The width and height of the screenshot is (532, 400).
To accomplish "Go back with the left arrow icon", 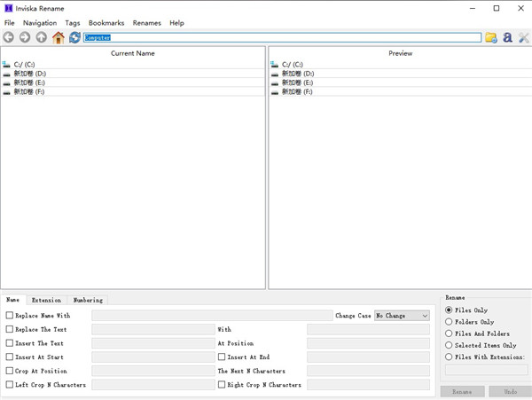I will click(x=9, y=37).
